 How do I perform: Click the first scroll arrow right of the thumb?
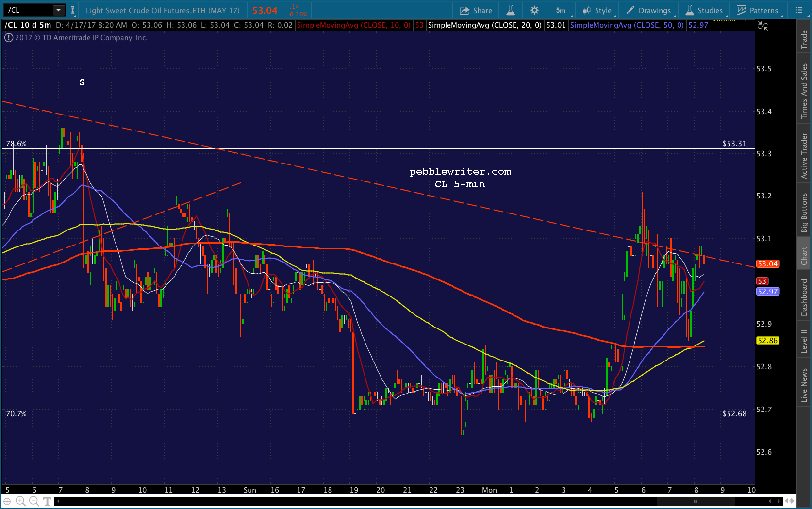[x=770, y=501]
